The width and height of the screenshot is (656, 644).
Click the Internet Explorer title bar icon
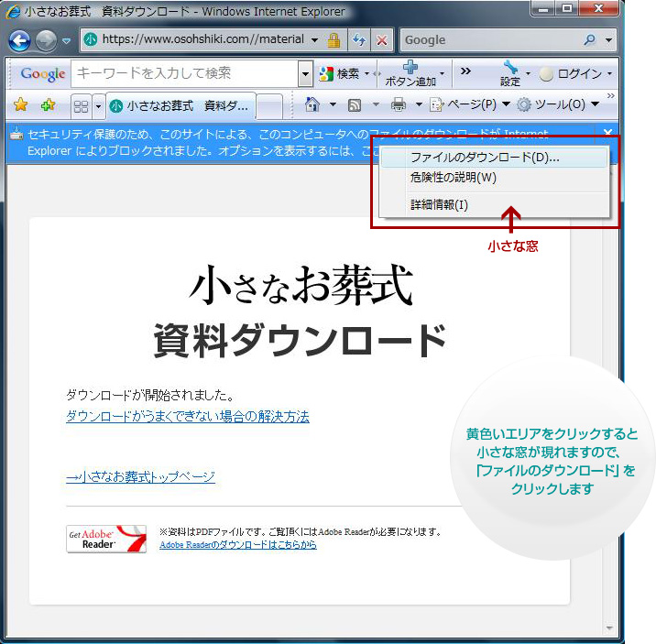click(13, 12)
